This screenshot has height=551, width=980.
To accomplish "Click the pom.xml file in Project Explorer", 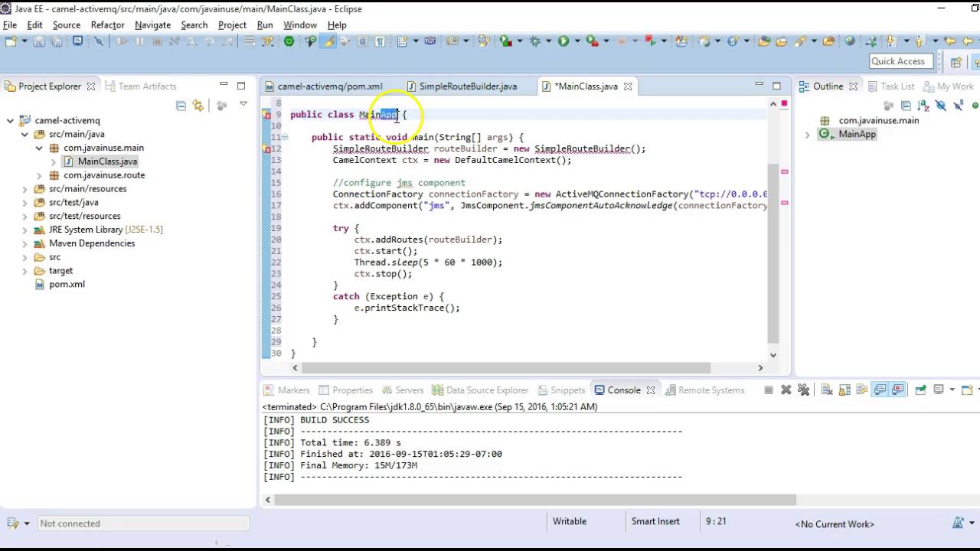I will 67,284.
